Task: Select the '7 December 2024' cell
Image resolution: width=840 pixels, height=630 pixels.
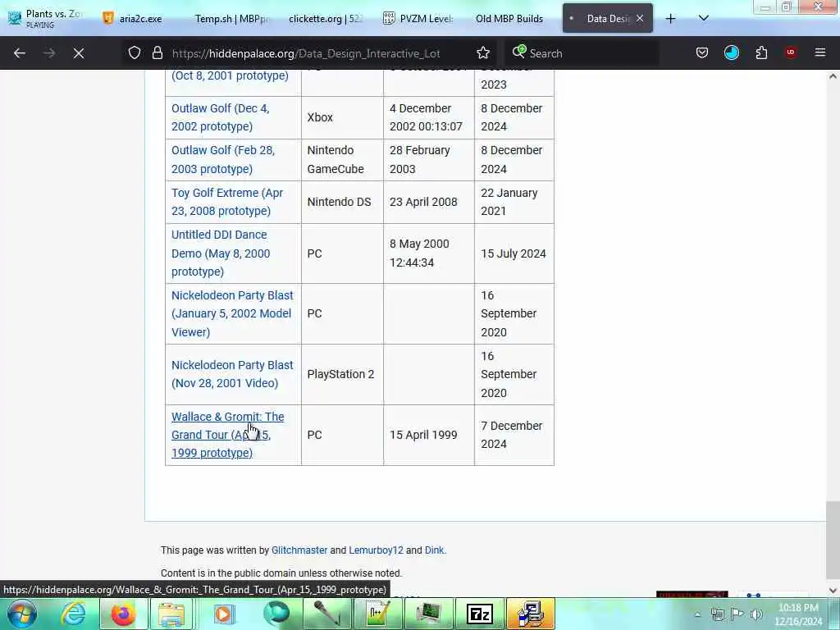Action: [x=514, y=435]
